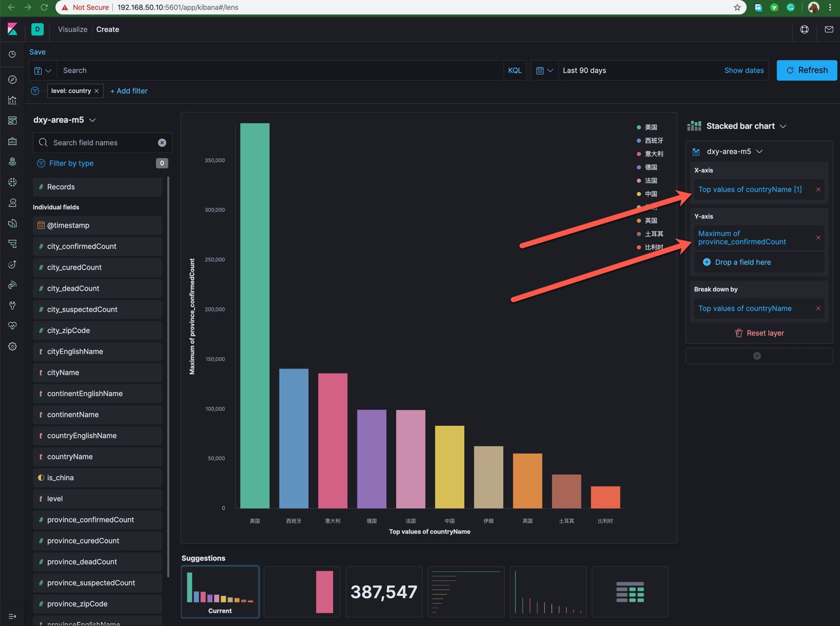Click the Kibana logo icon
Screen dimensions: 840x626
[12, 29]
